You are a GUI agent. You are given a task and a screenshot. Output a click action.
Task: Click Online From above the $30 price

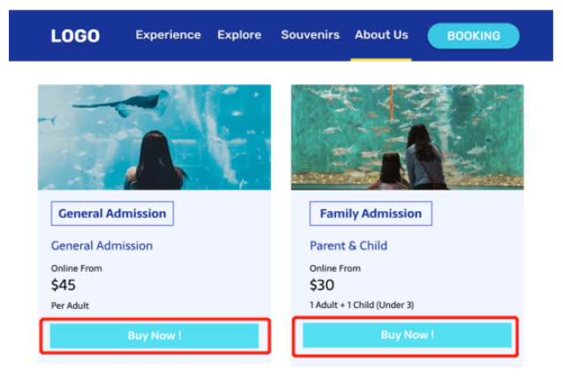(335, 268)
